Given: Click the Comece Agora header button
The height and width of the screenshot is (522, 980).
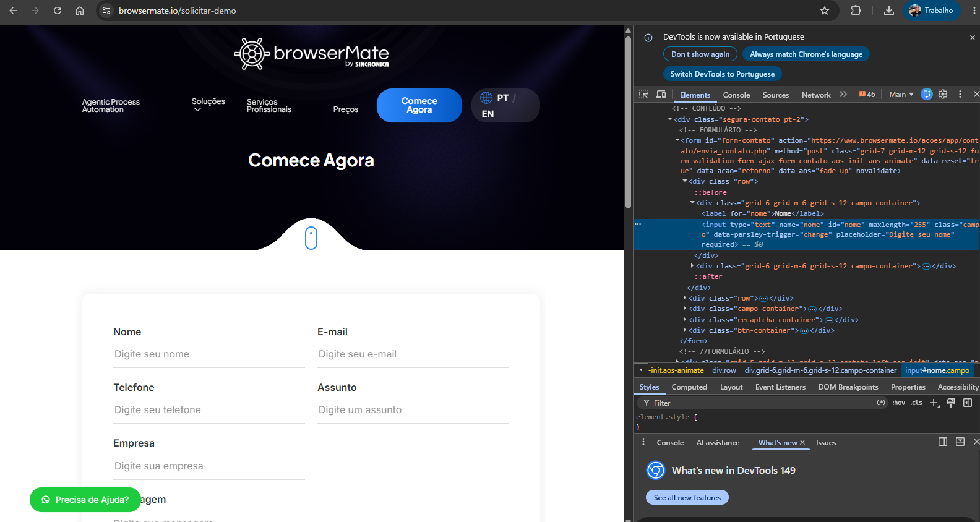Looking at the screenshot, I should [x=419, y=105].
